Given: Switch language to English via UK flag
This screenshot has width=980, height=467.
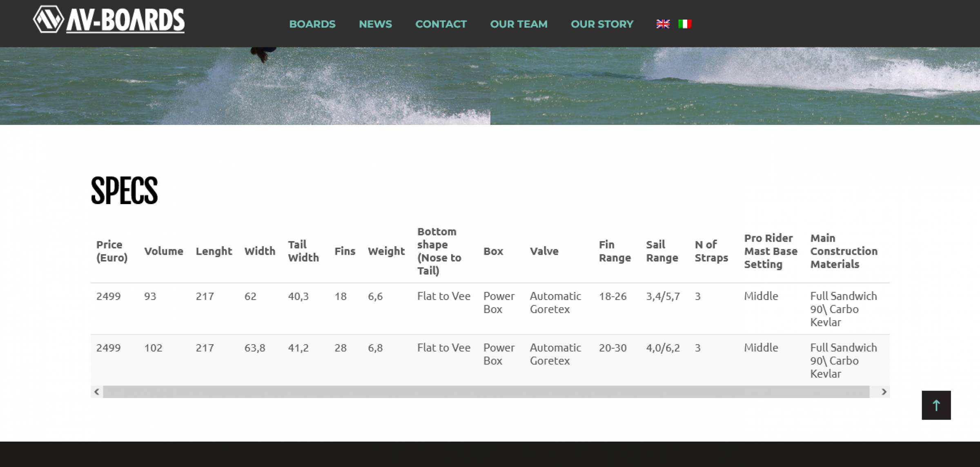Looking at the screenshot, I should pyautogui.click(x=663, y=24).
